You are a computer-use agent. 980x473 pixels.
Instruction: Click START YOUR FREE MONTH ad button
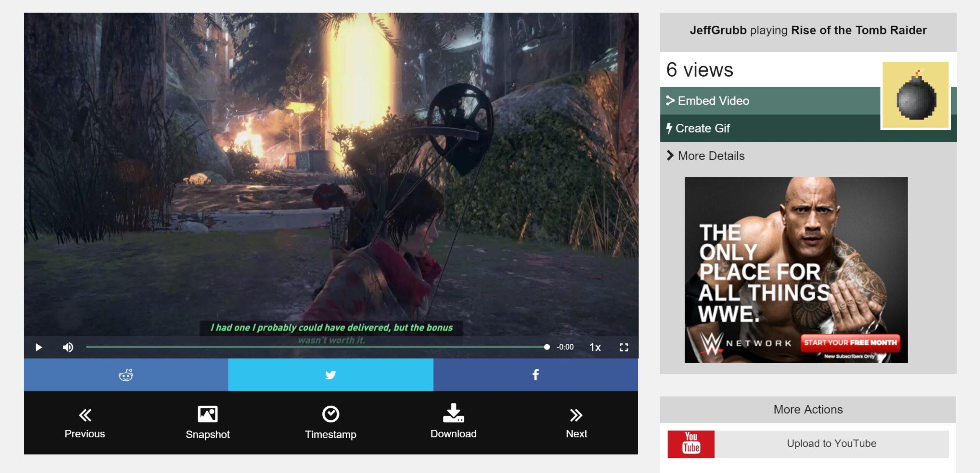850,342
